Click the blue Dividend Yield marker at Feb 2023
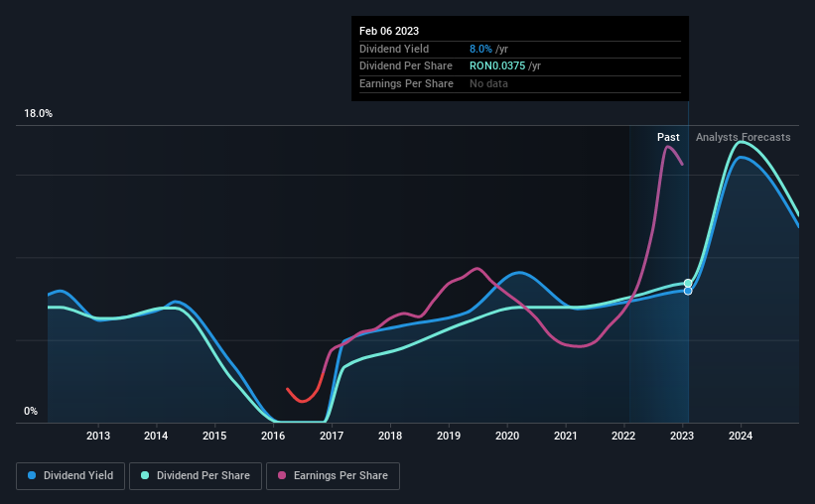The image size is (815, 504). point(688,291)
